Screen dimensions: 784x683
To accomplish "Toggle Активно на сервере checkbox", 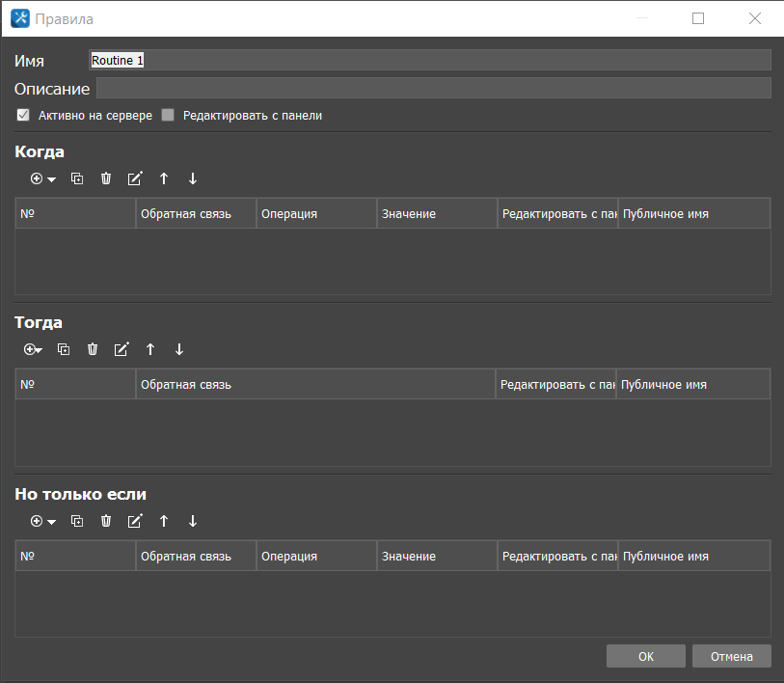I will (23, 115).
